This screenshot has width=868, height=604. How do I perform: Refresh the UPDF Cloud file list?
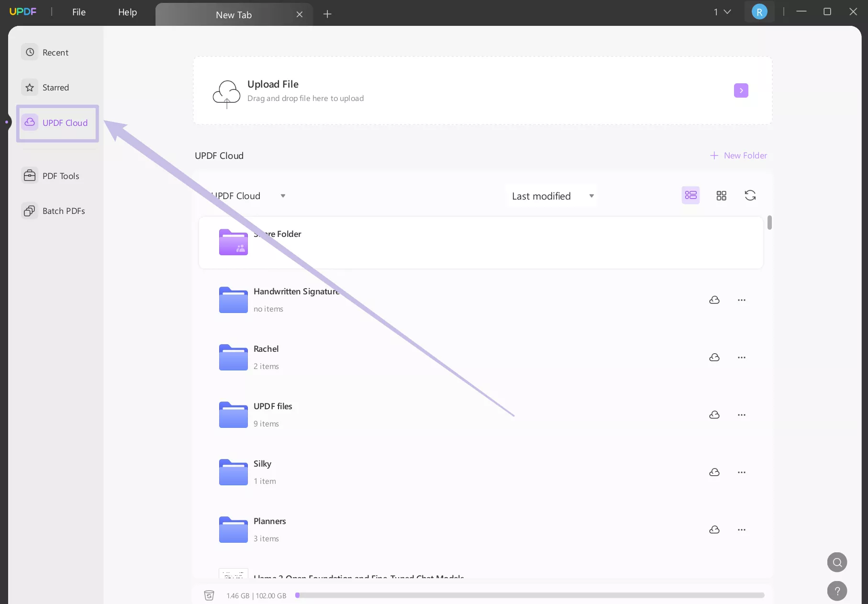750,195
